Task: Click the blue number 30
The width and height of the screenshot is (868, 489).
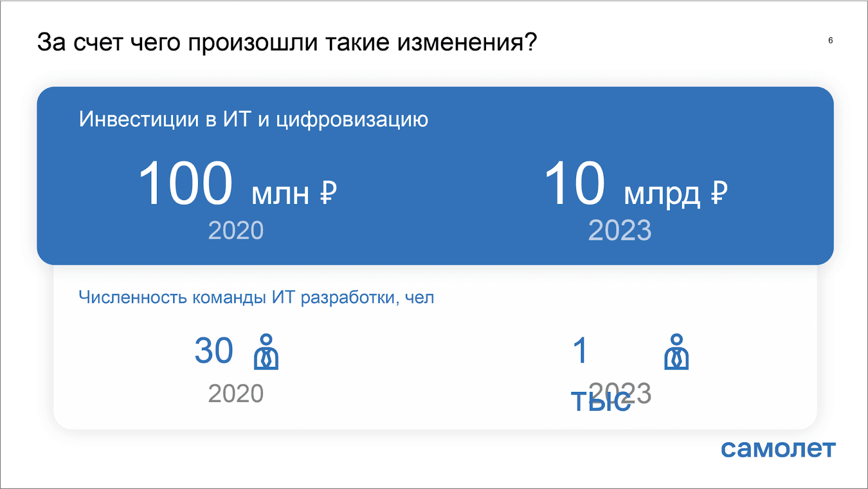Action: pos(214,351)
